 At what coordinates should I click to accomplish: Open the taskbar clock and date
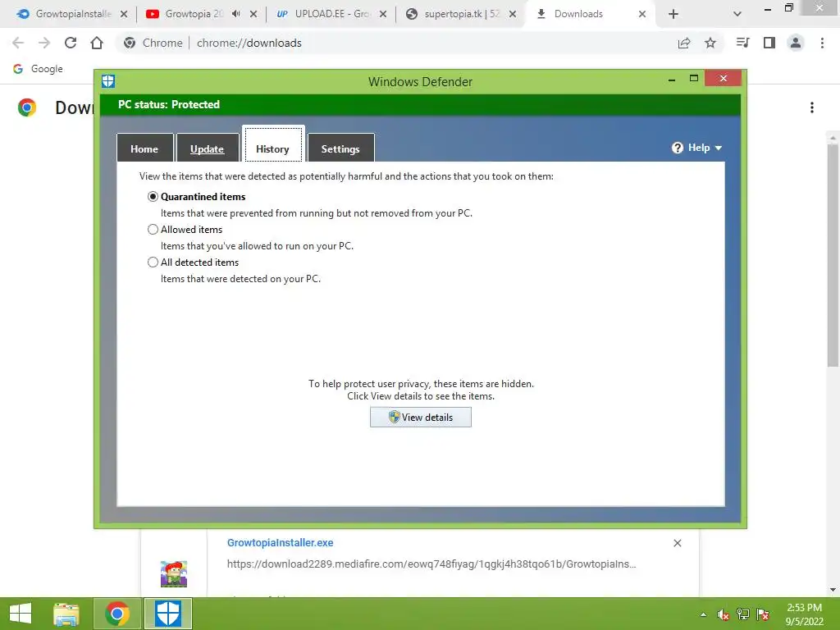tap(804, 614)
